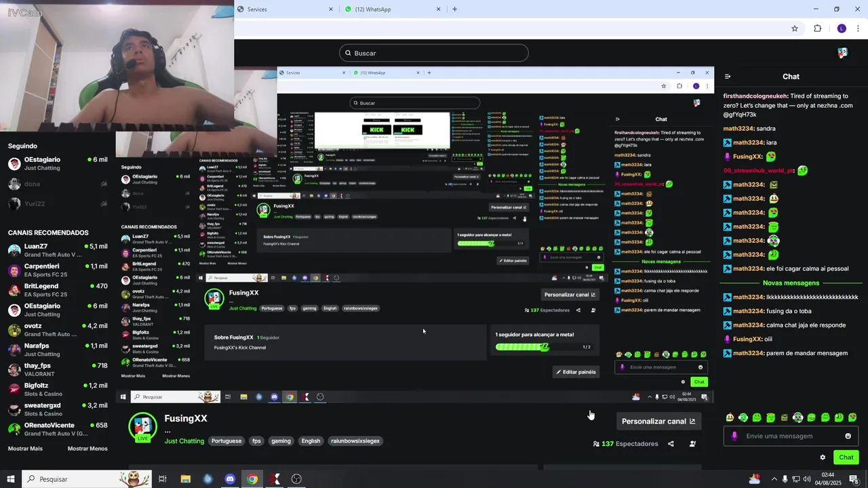Open Discord from the taskbar
Screen dimensions: 868x488
(230, 479)
